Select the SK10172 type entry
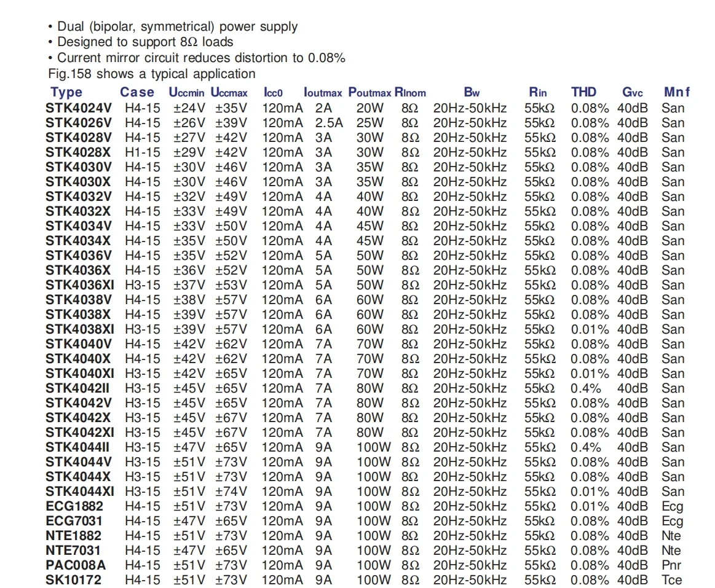Screen dimensions: 715x588 (73, 580)
